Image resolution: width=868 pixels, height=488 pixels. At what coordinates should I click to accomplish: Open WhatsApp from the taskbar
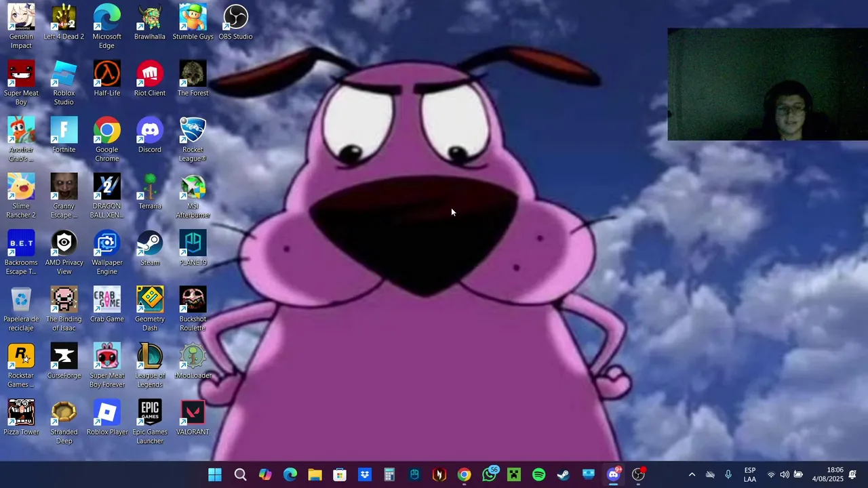pyautogui.click(x=489, y=474)
